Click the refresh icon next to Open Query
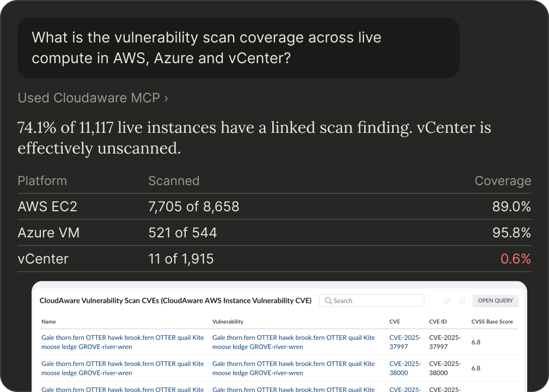Viewport: 549px width, 392px height. (x=448, y=301)
